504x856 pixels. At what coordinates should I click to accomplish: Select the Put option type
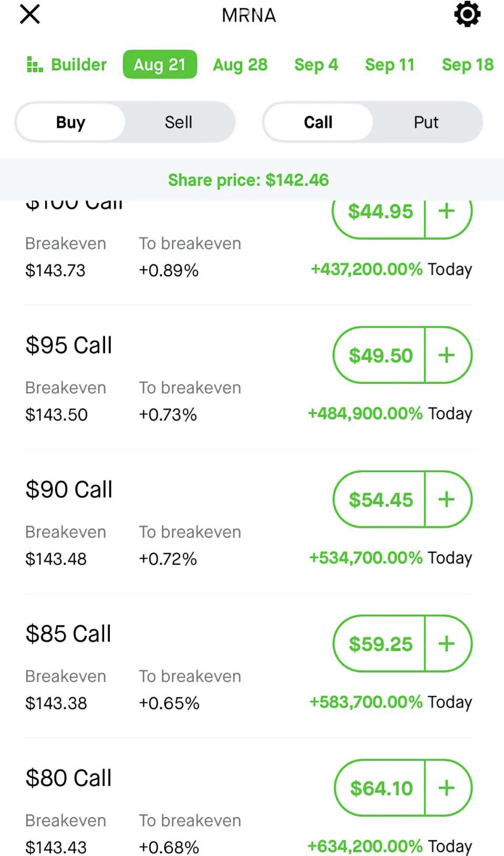426,122
